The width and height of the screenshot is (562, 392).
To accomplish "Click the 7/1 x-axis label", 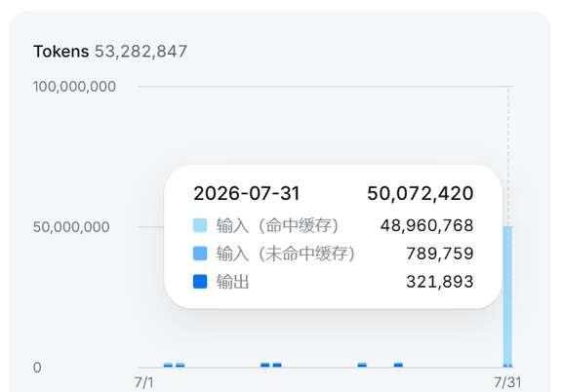I will (143, 382).
